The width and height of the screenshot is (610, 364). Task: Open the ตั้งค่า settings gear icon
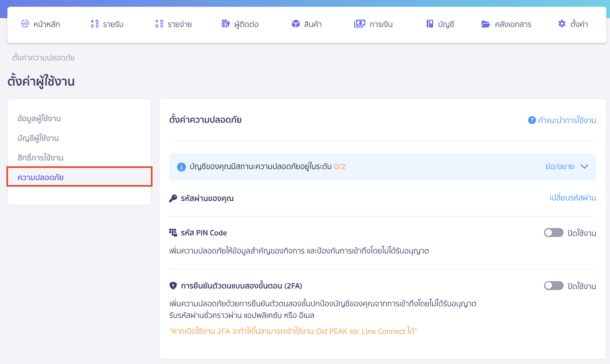562,24
